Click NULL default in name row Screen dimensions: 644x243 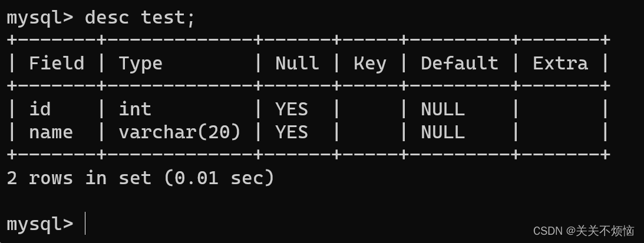click(442, 132)
